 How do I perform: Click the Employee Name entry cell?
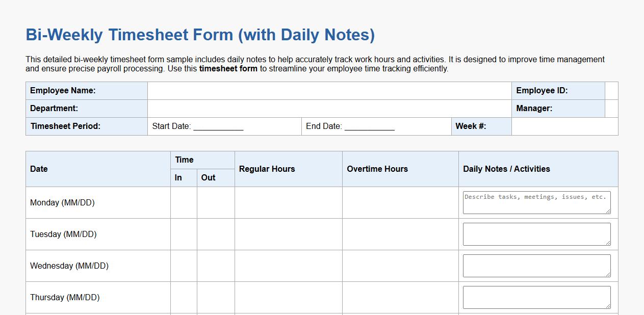pyautogui.click(x=329, y=90)
